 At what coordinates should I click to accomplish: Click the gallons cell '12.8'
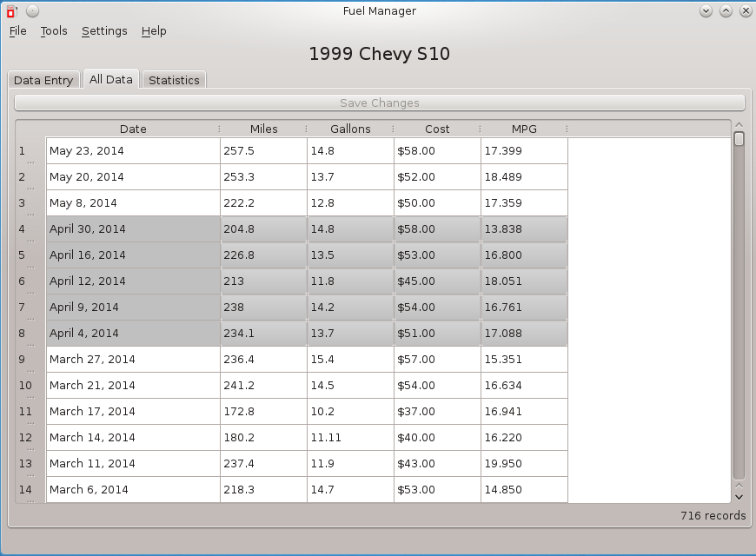coord(350,203)
